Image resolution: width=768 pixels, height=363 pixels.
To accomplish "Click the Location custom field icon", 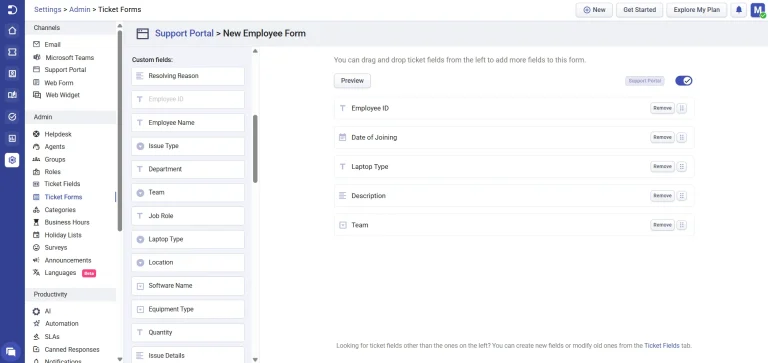I will 140,263.
